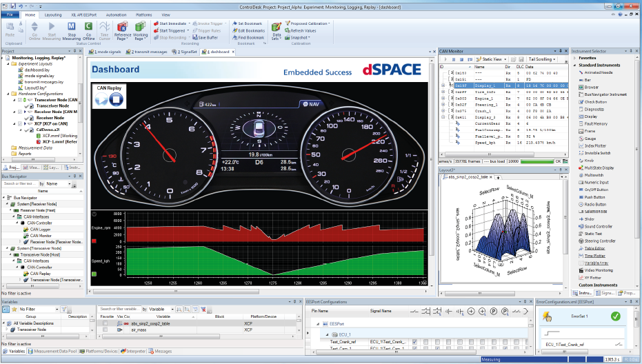
Task: Click Refresh Values button
Action: point(301,31)
